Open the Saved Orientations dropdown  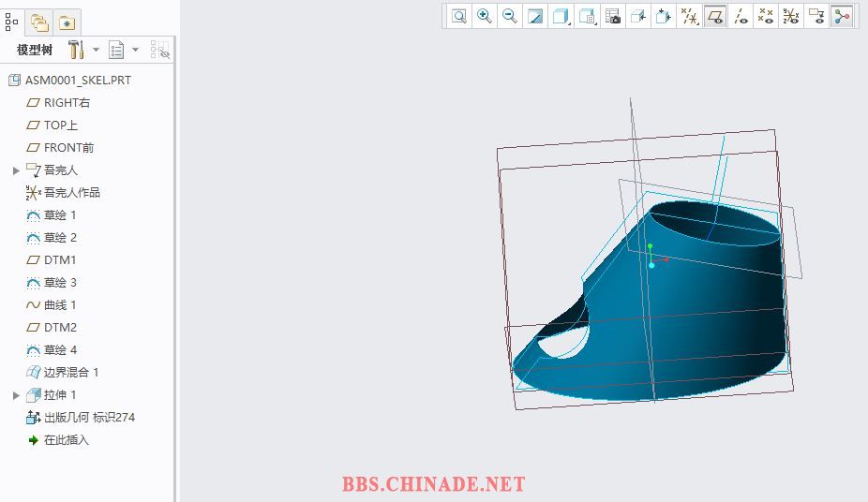[x=587, y=16]
